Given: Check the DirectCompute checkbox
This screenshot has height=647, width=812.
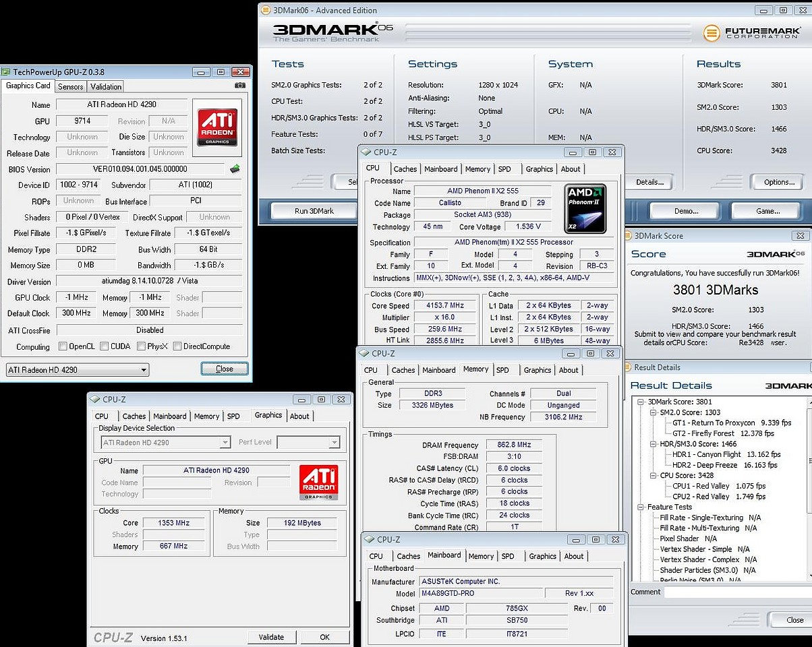Looking at the screenshot, I should click(x=177, y=346).
